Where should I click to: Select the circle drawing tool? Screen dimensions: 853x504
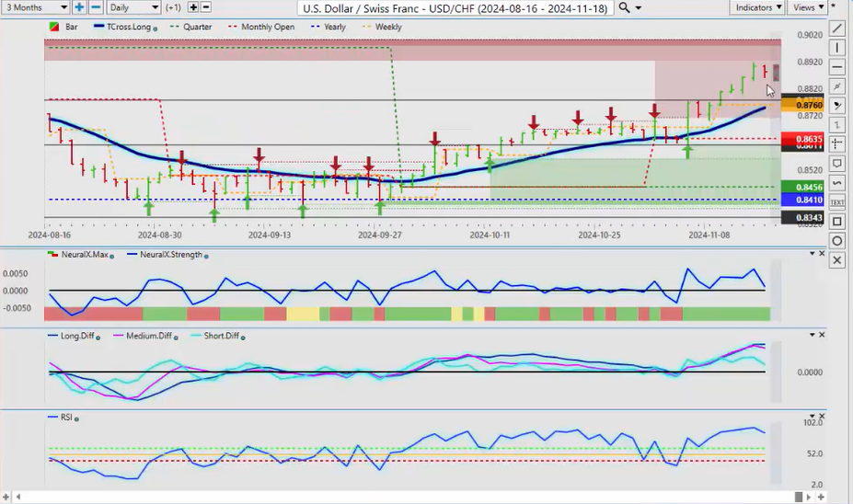(836, 241)
